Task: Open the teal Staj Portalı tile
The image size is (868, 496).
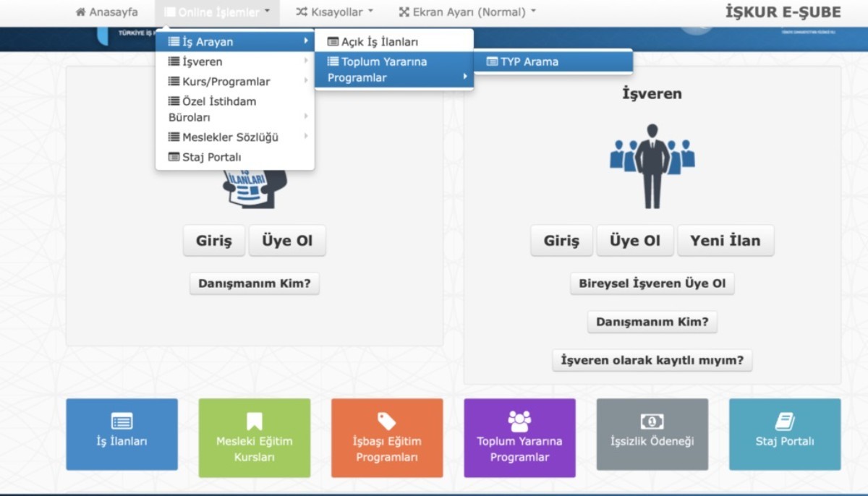Action: (x=785, y=435)
